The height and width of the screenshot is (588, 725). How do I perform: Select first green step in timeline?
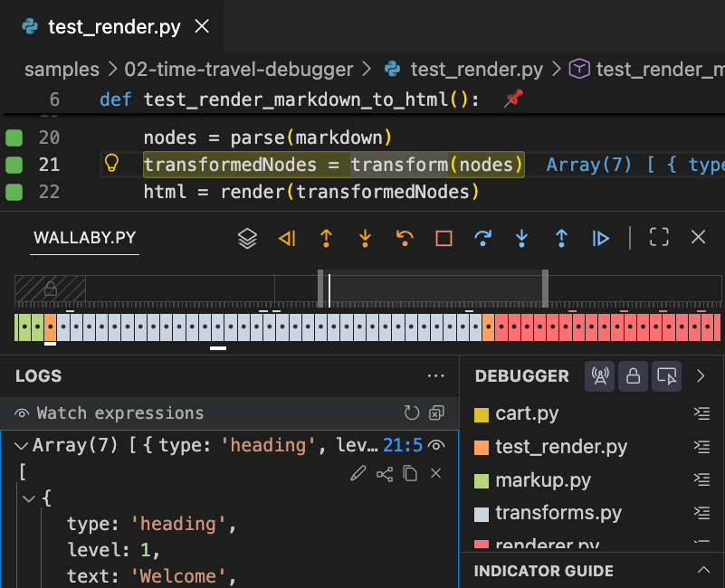[x=17, y=327]
